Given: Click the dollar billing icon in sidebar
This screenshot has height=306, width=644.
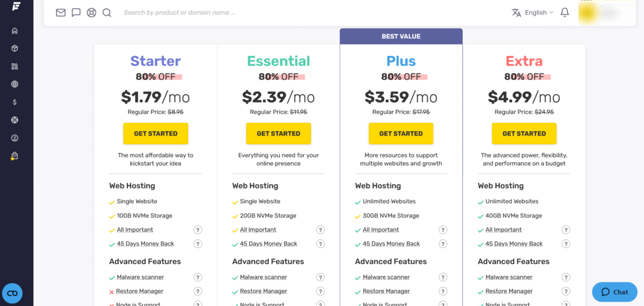Looking at the screenshot, I should (x=15, y=102).
